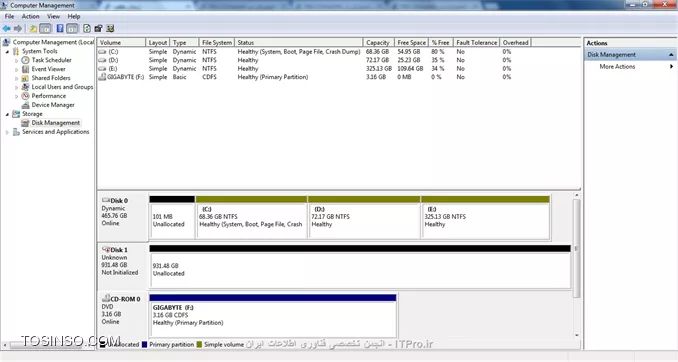Click the last toolbar icon on the right
Screen dimensions: 678x362
[x=110, y=29]
